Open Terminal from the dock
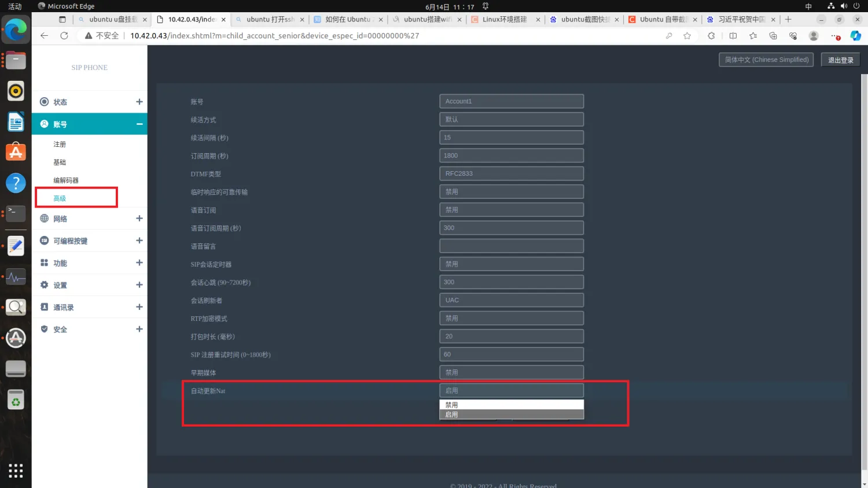This screenshot has width=868, height=488. (x=16, y=214)
